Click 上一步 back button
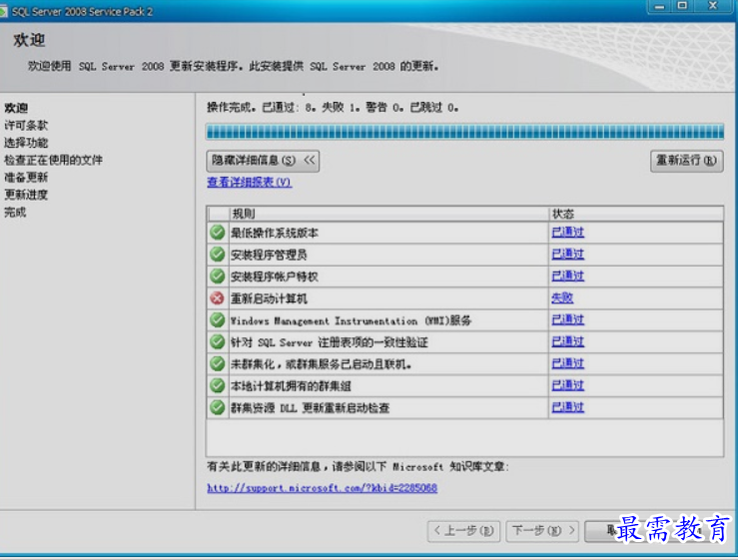Viewport: 738px width, 560px height. click(463, 531)
